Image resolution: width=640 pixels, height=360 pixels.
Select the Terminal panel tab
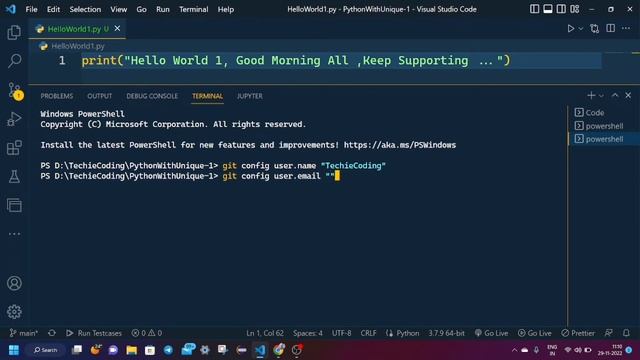coord(207,96)
